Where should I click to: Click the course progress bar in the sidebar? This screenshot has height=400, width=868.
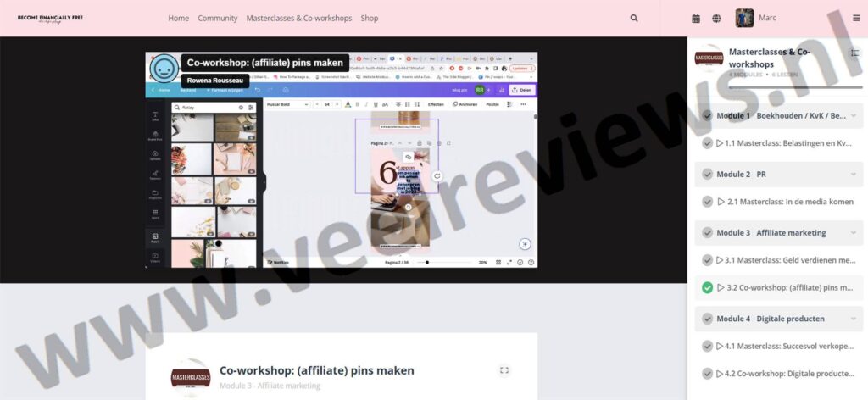pyautogui.click(x=795, y=87)
